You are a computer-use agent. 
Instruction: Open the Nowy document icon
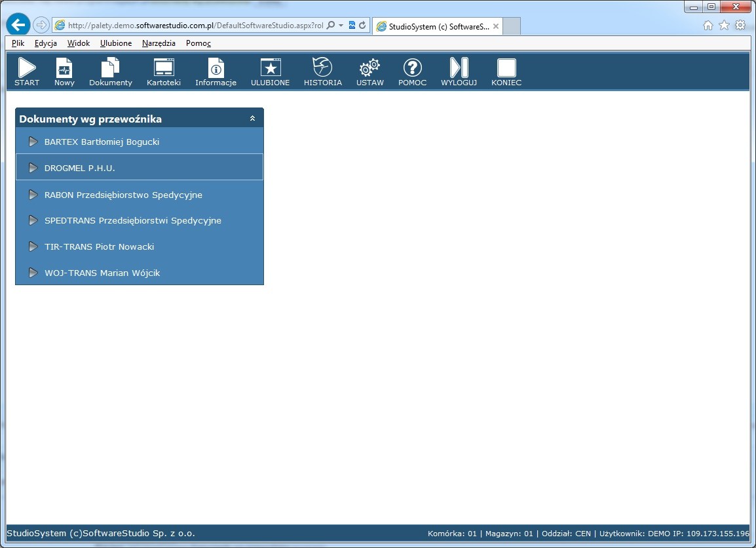pyautogui.click(x=64, y=67)
